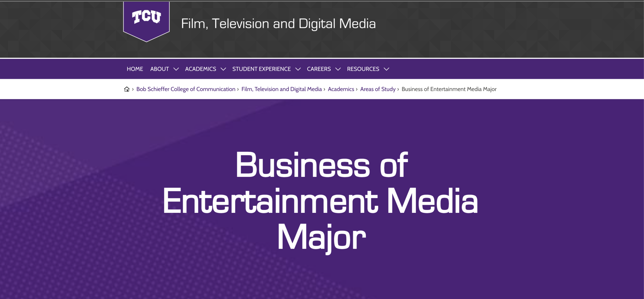
Task: Select ABOUT in the navigation bar
Action: [x=160, y=69]
